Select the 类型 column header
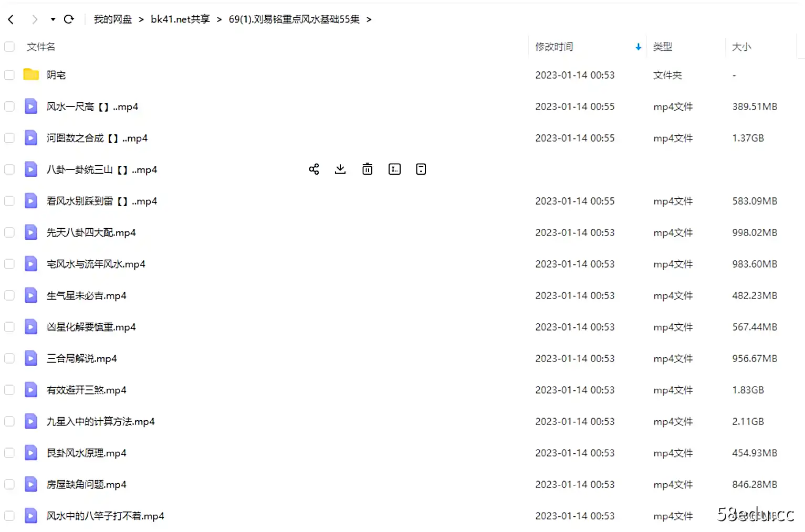 tap(662, 46)
